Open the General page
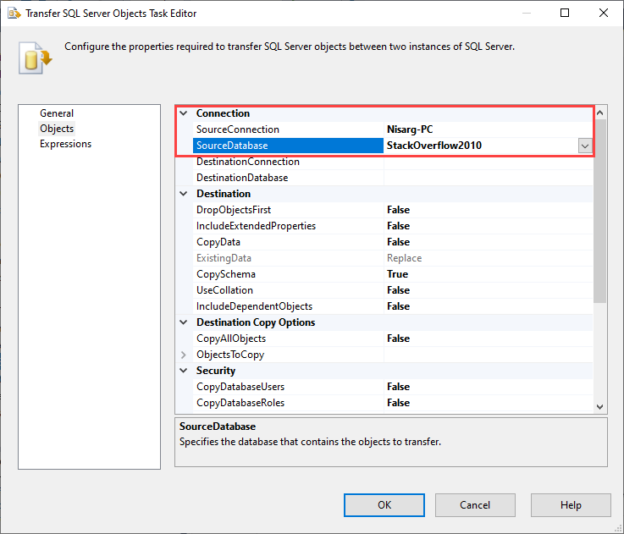Viewport: 624px width, 534px height. pyautogui.click(x=57, y=113)
